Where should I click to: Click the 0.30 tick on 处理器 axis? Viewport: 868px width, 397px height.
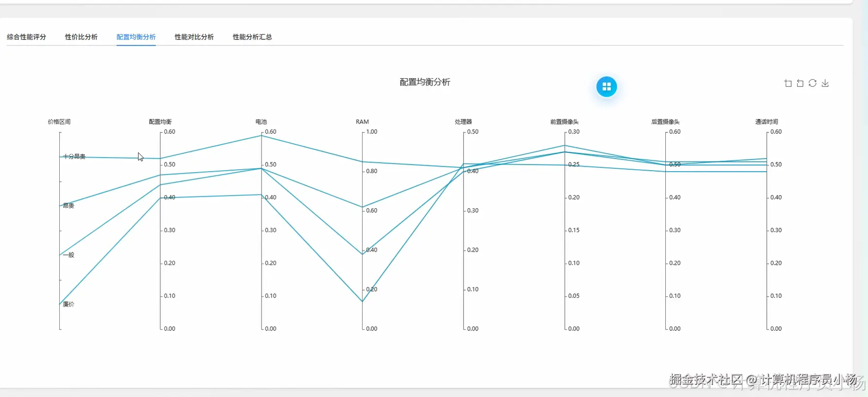point(473,211)
